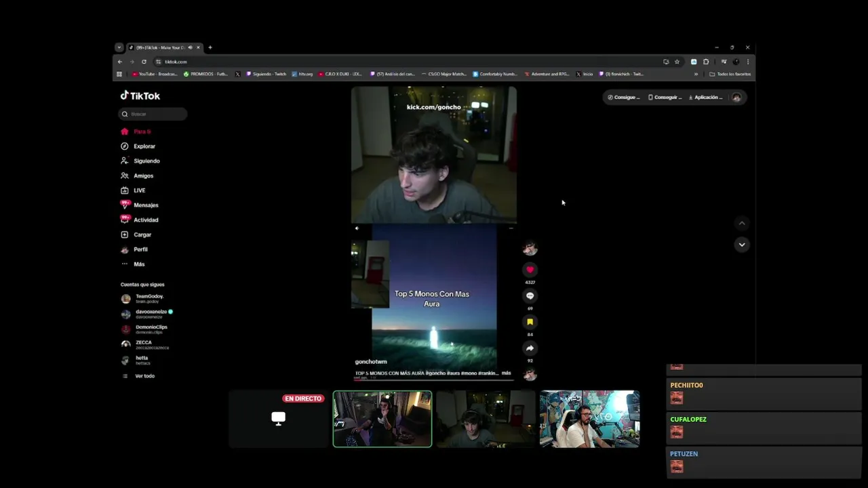Open the TikTok home logo
Viewport: 868px width, 488px height.
pyautogui.click(x=140, y=96)
